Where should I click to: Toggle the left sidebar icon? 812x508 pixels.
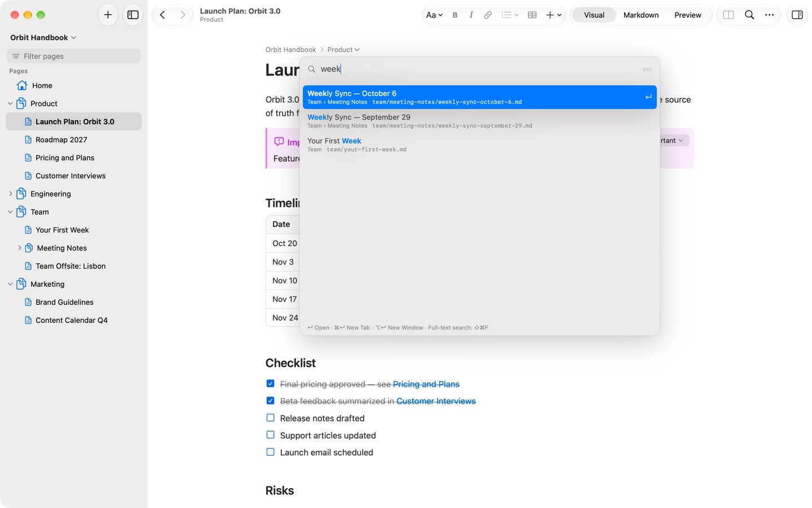point(133,15)
